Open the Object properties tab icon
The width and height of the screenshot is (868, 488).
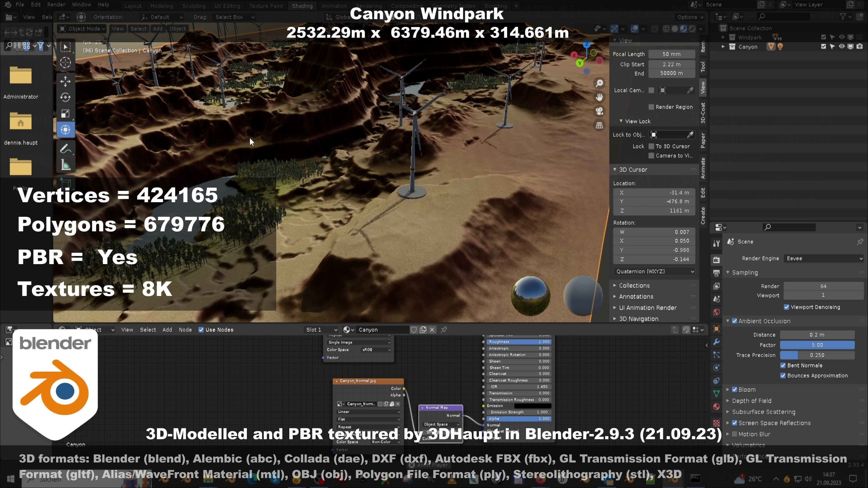(x=716, y=329)
